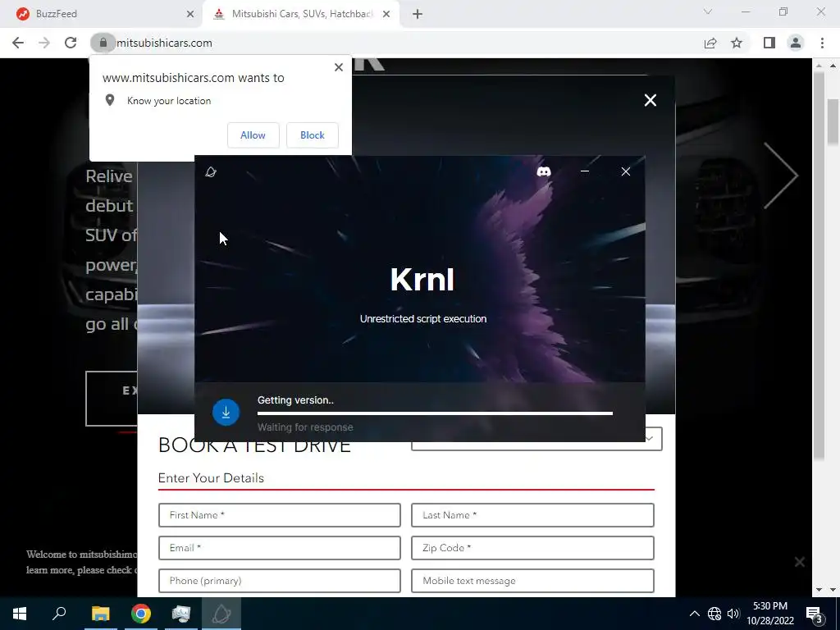Open the Discord icon in Krnl window

(x=544, y=171)
